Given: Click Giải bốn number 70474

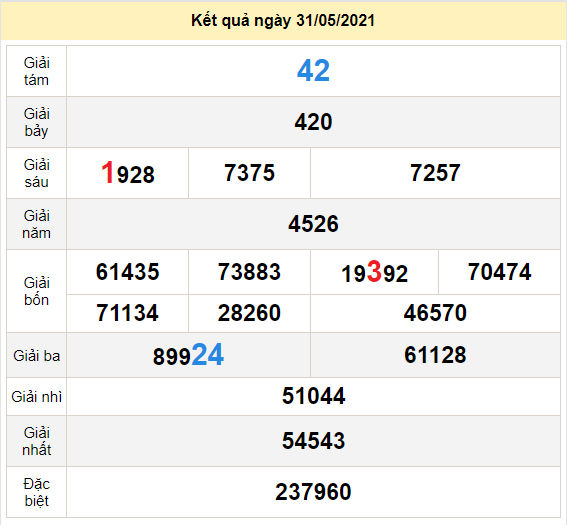Looking at the screenshot, I should 500,272.
